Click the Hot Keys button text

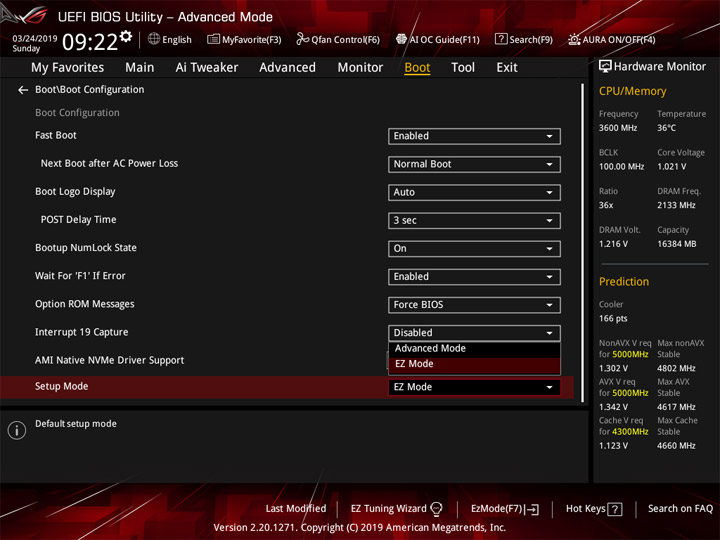tap(585, 508)
